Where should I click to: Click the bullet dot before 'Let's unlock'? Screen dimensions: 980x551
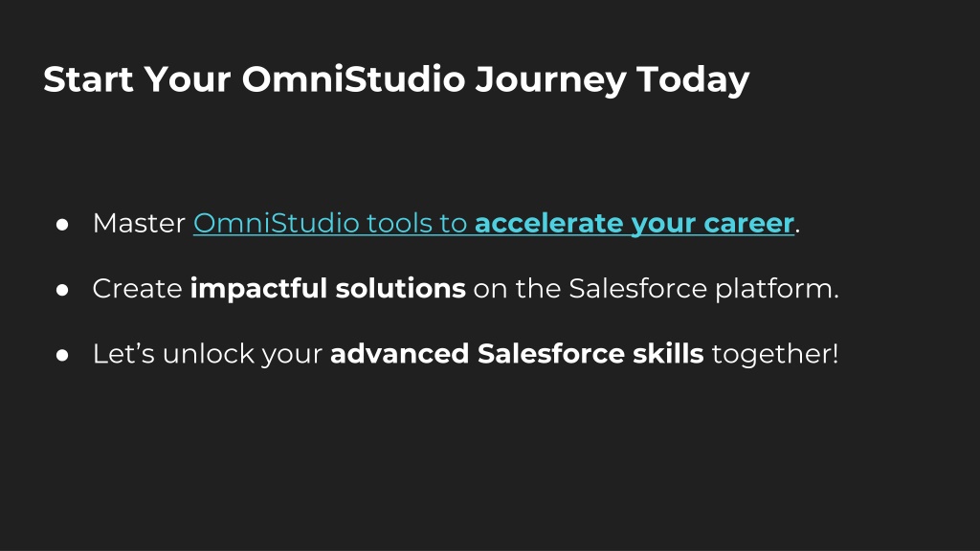(x=62, y=355)
